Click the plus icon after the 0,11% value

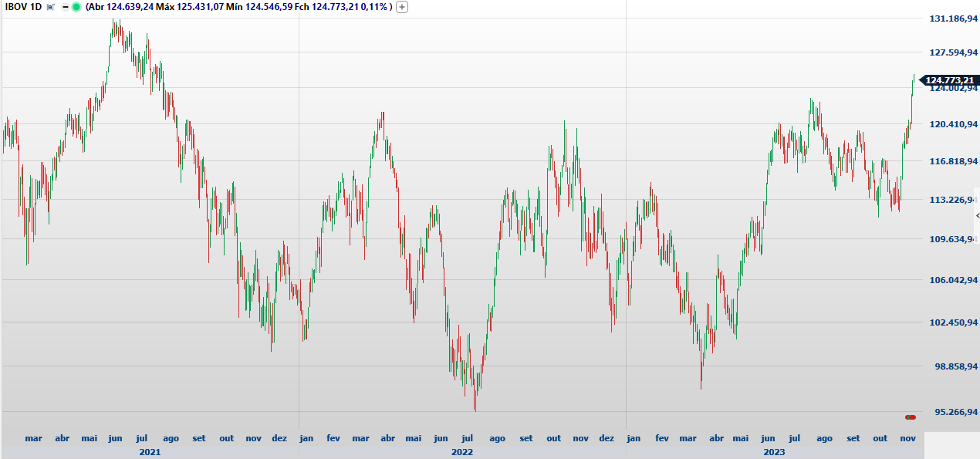[402, 7]
